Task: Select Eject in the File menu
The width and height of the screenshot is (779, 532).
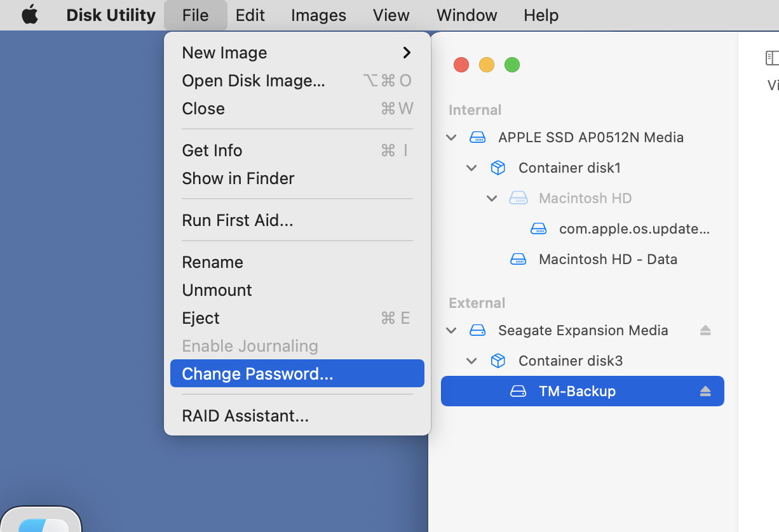Action: (297, 318)
